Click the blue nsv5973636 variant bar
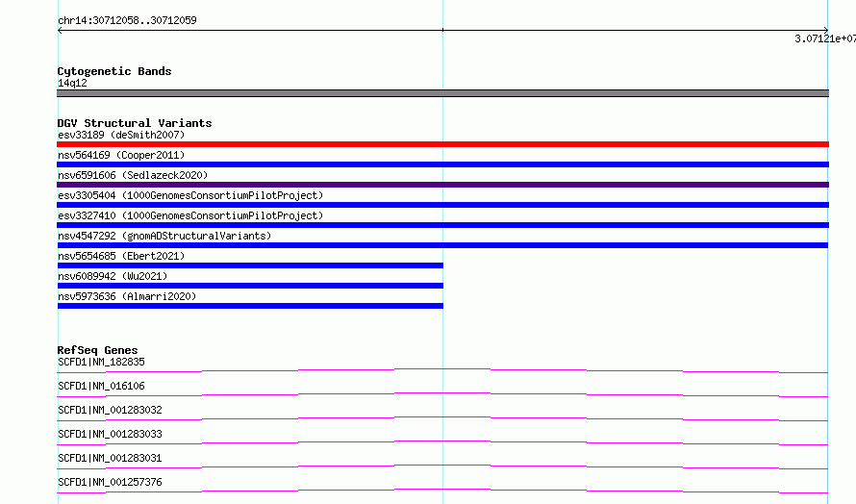Image resolution: width=856 pixels, height=504 pixels. click(250, 306)
